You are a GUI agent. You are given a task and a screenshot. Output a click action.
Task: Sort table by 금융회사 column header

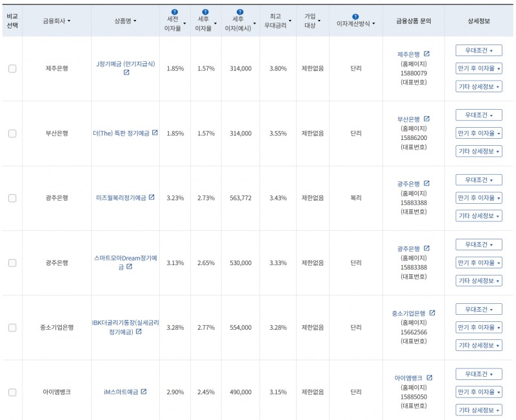click(x=57, y=21)
